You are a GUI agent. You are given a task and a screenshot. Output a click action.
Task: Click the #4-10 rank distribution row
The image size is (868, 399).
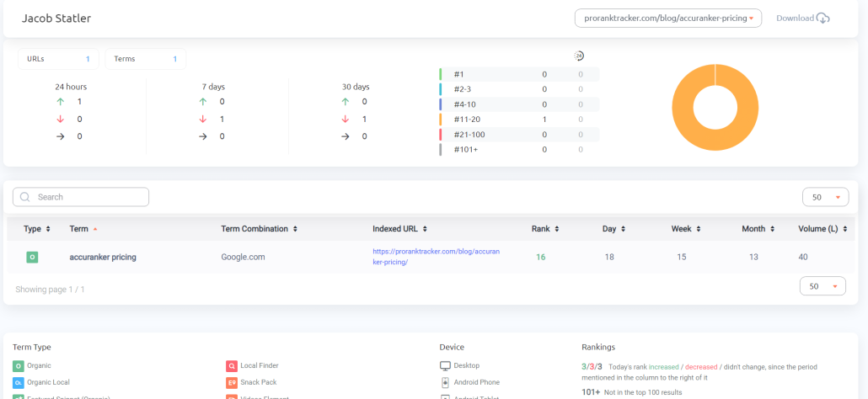[519, 104]
